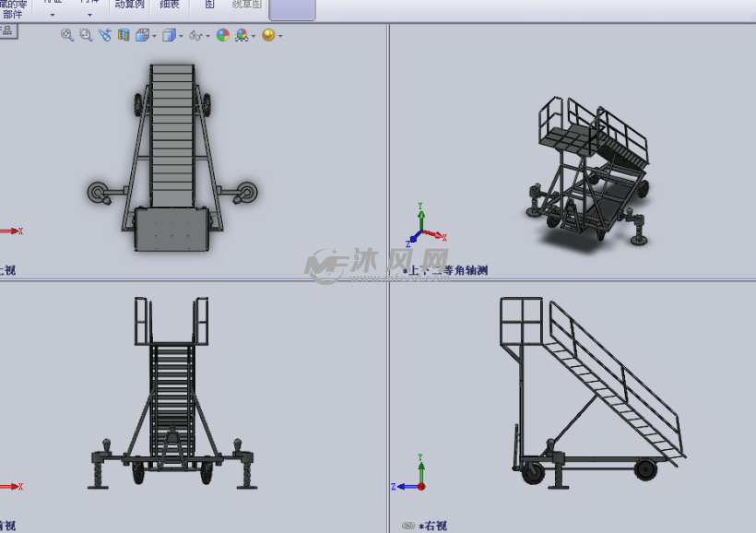Open Edit Appearance color ball
Image resolution: width=756 pixels, height=533 pixels.
coord(223,35)
